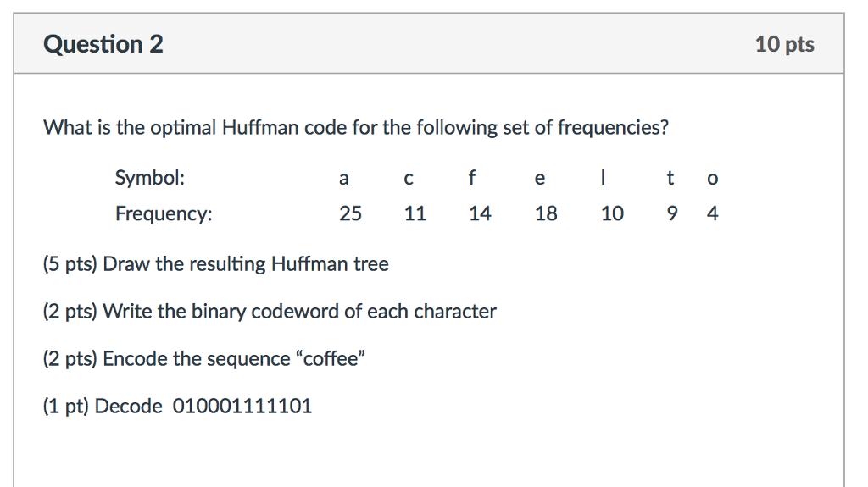868x487 pixels.
Task: Click the Encode the sequence coffee line
Action: click(204, 359)
